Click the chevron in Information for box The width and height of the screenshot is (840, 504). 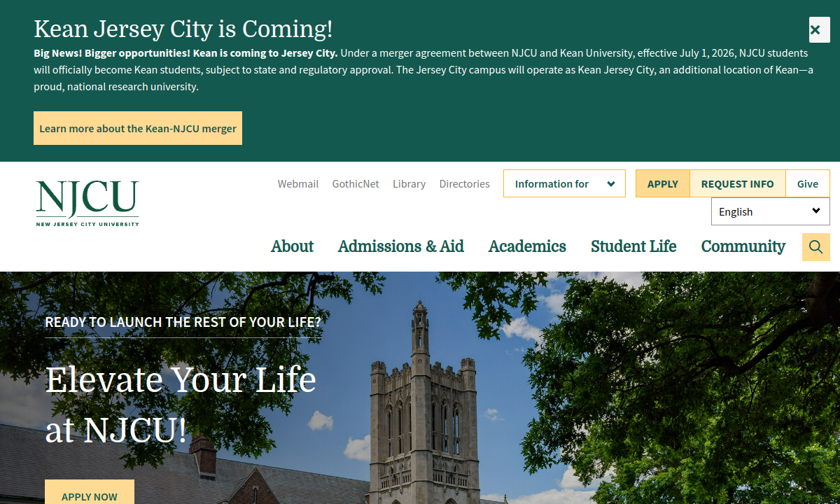point(611,184)
